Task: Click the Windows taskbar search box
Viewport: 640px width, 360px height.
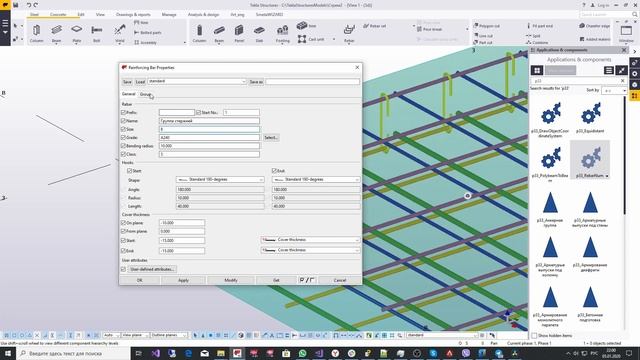Action: 73,353
